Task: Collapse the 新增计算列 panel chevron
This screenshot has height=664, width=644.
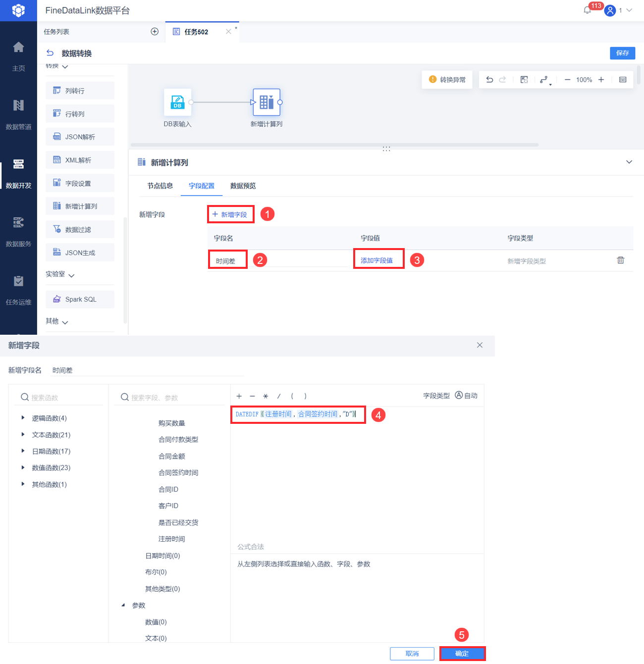Action: pos(629,162)
